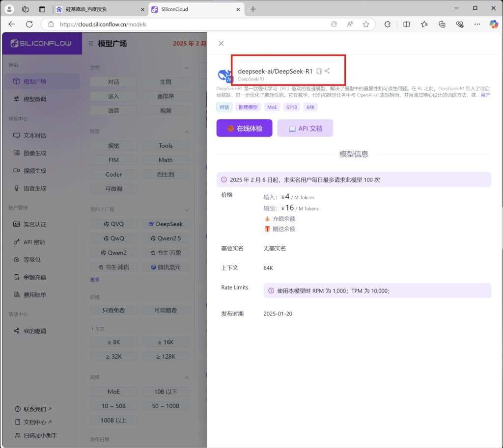503x448 pixels.
Task: Go to 图像生成 playground
Action: 42,153
